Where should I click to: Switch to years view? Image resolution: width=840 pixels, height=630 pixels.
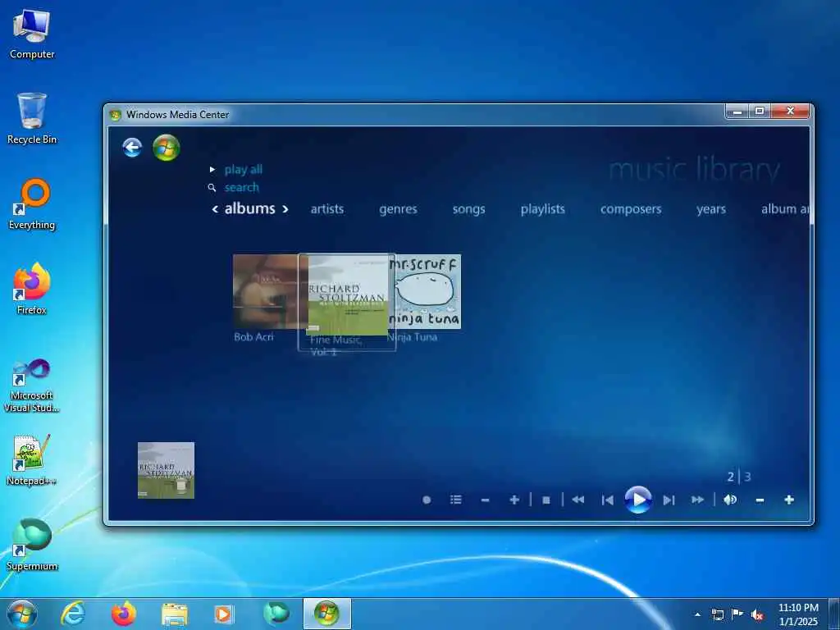pyautogui.click(x=711, y=209)
